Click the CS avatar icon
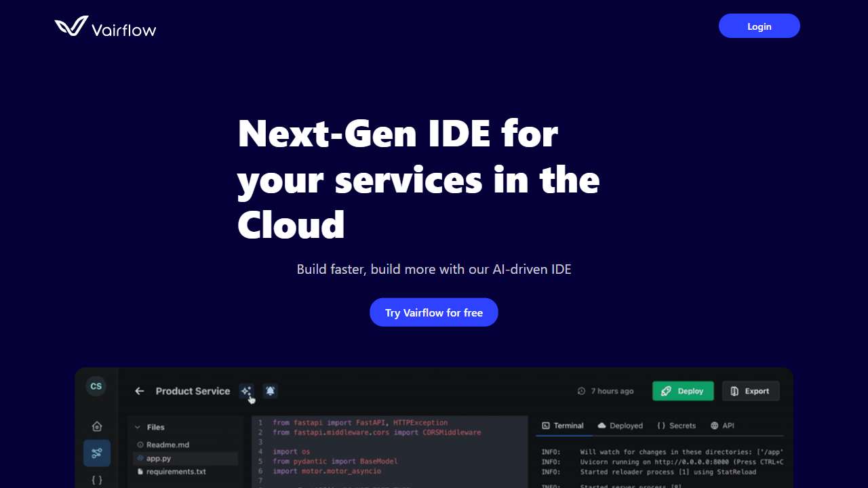 [x=96, y=386]
